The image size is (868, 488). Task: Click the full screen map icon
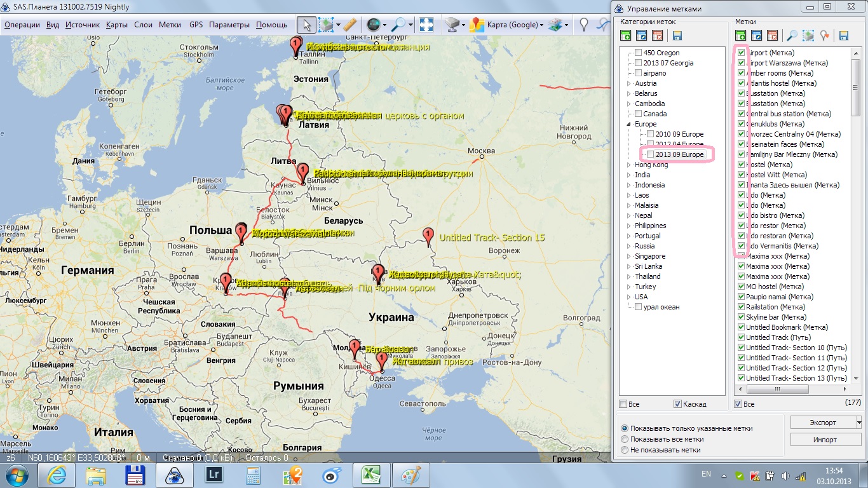point(426,25)
